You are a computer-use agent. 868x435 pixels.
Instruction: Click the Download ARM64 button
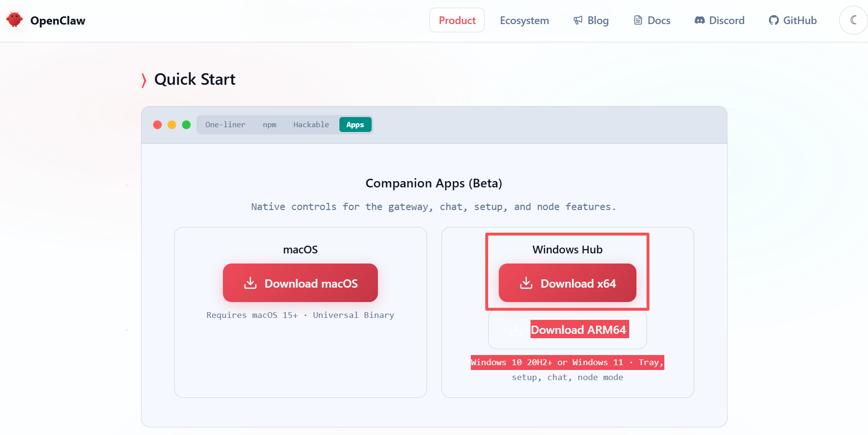coord(568,330)
